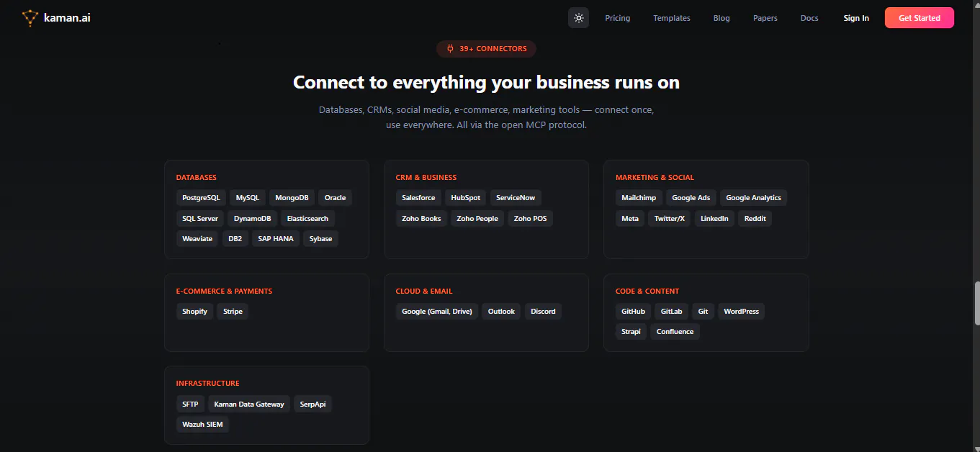Viewport: 980px width, 452px height.
Task: Open the Templates page
Action: coord(672,18)
